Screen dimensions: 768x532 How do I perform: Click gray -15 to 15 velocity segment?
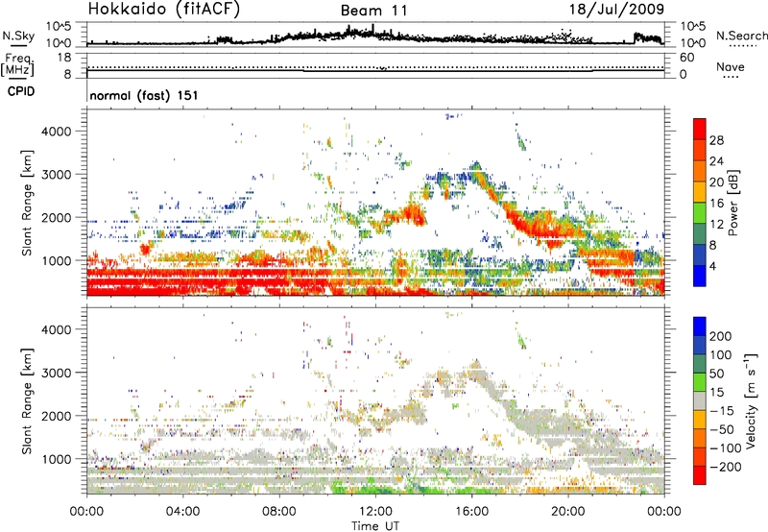tap(700, 400)
